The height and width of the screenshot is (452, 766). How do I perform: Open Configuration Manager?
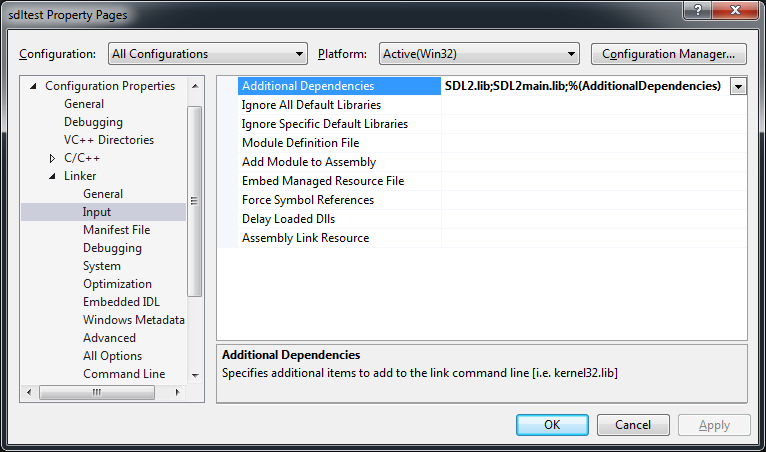point(669,54)
